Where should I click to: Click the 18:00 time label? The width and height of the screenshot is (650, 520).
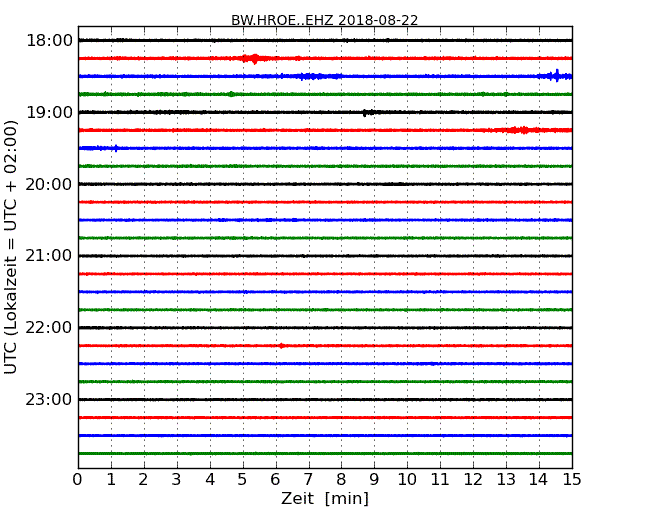click(49, 41)
